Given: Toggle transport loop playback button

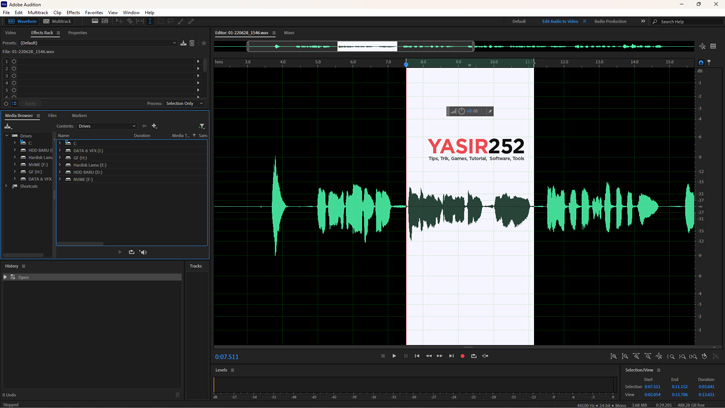Looking at the screenshot, I should pos(474,356).
